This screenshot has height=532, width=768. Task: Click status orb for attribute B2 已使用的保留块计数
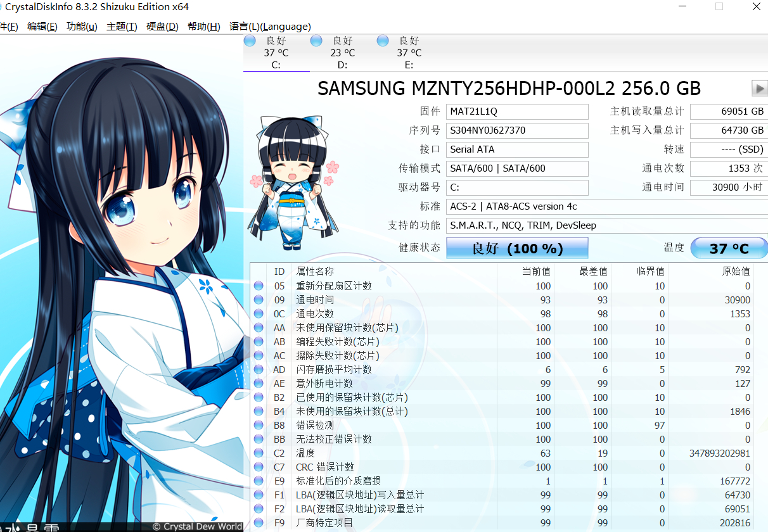tap(259, 398)
